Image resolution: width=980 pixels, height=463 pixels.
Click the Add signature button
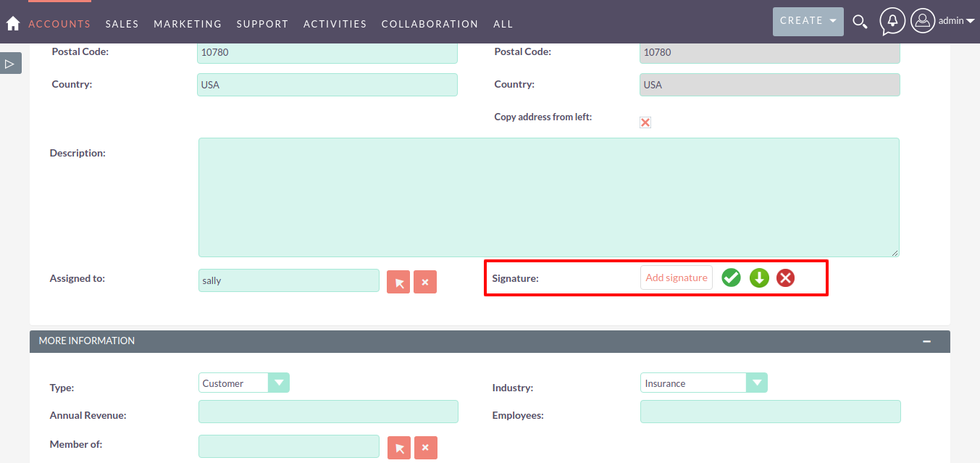pyautogui.click(x=676, y=277)
